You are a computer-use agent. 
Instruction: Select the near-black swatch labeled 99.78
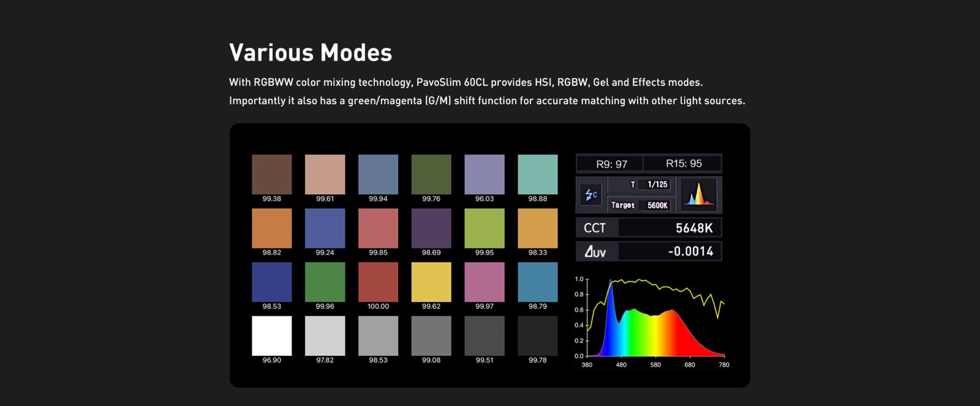(x=538, y=336)
